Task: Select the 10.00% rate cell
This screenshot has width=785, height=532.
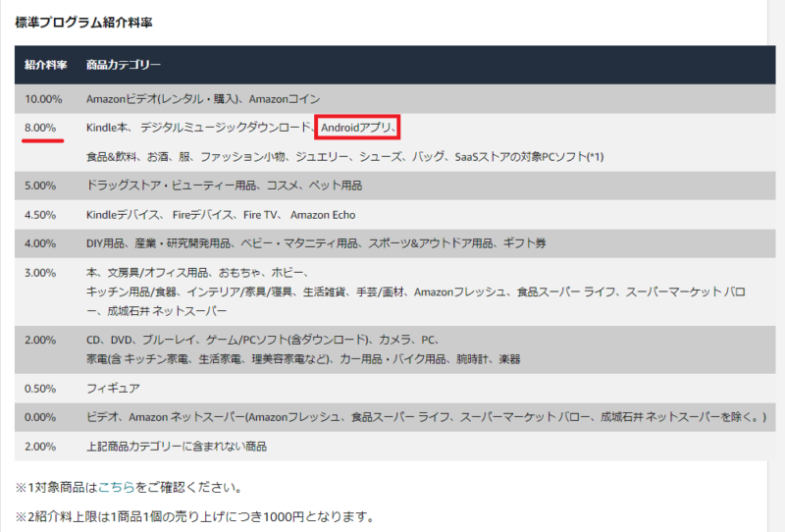Action: 43,99
